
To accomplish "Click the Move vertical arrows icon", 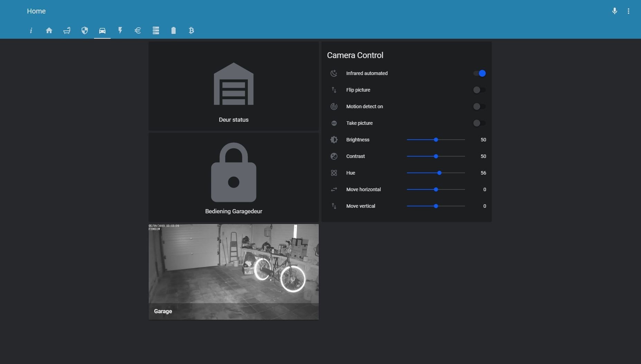I will (334, 206).
